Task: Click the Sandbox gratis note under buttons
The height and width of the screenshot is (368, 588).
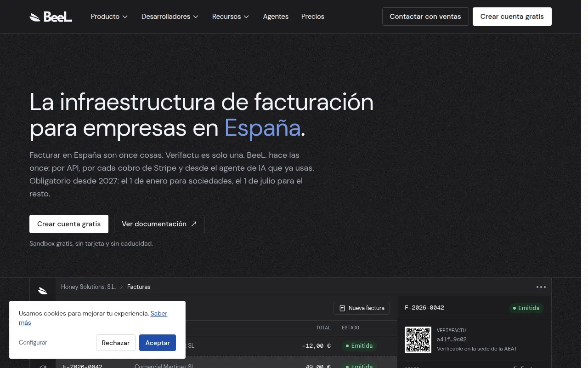Action: [91, 243]
